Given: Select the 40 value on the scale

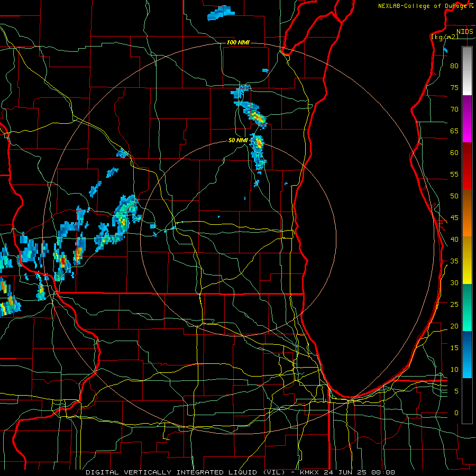Looking at the screenshot, I should coord(454,239).
